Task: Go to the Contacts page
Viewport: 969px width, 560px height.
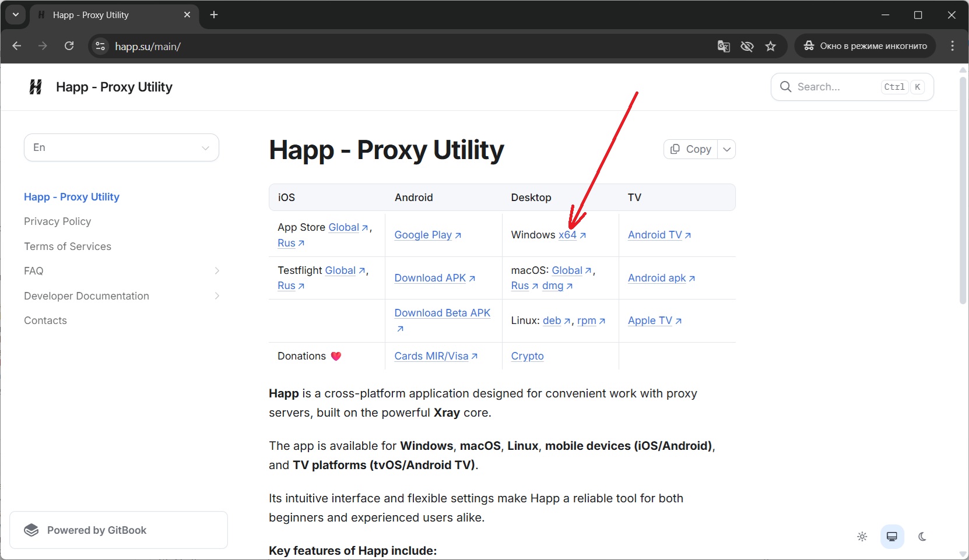Action: pyautogui.click(x=45, y=320)
